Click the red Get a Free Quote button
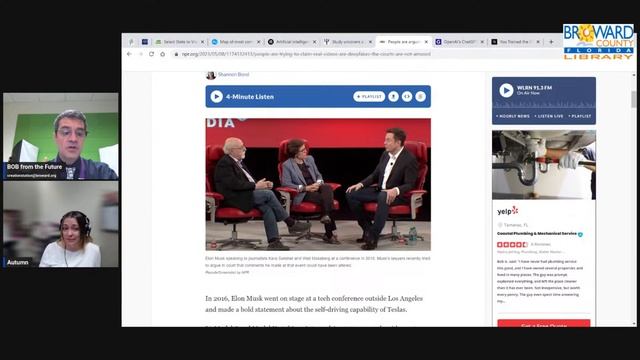Screen dimensions: 640x360 (544, 323)
